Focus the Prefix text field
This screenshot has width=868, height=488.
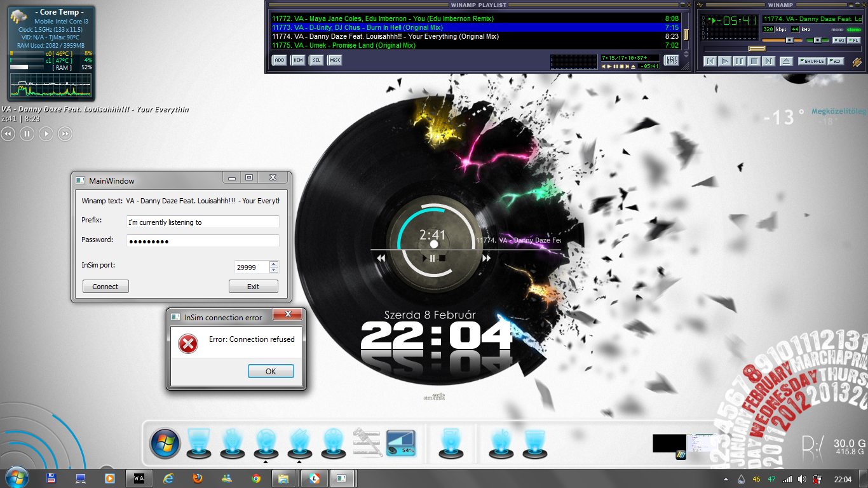[203, 222]
